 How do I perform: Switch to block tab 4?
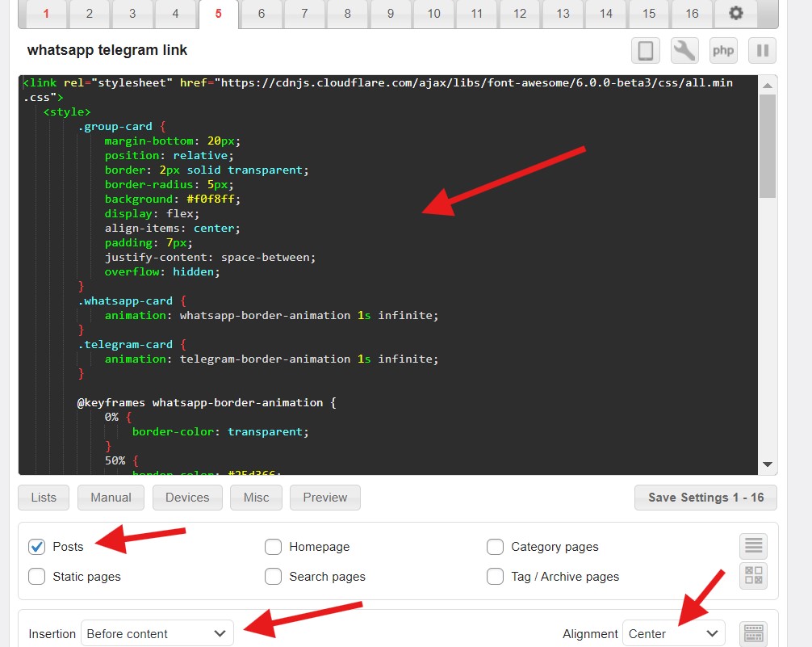pyautogui.click(x=175, y=14)
